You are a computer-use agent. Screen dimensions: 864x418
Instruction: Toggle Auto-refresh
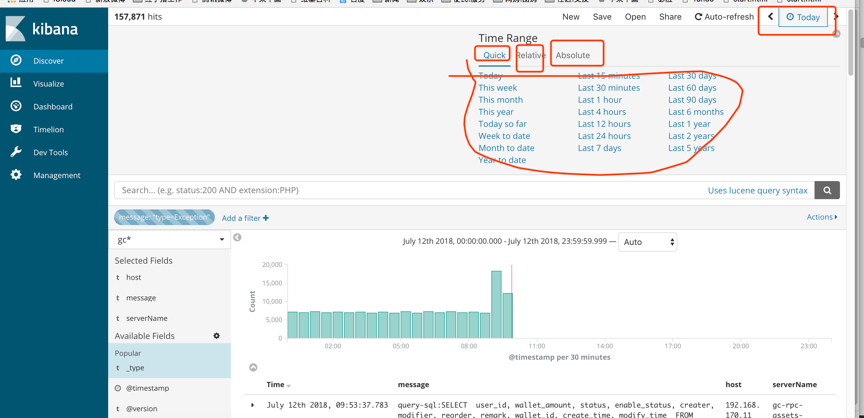[724, 17]
